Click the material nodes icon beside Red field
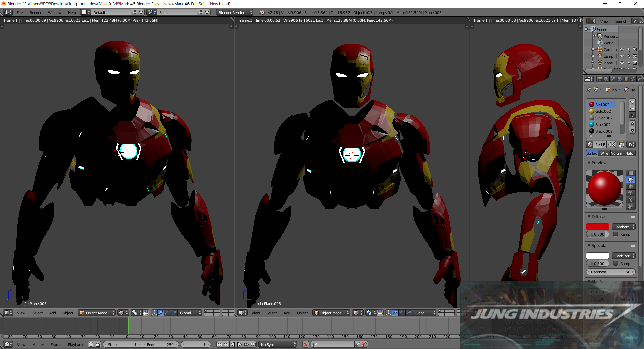The height and width of the screenshot is (349, 644). point(621,144)
